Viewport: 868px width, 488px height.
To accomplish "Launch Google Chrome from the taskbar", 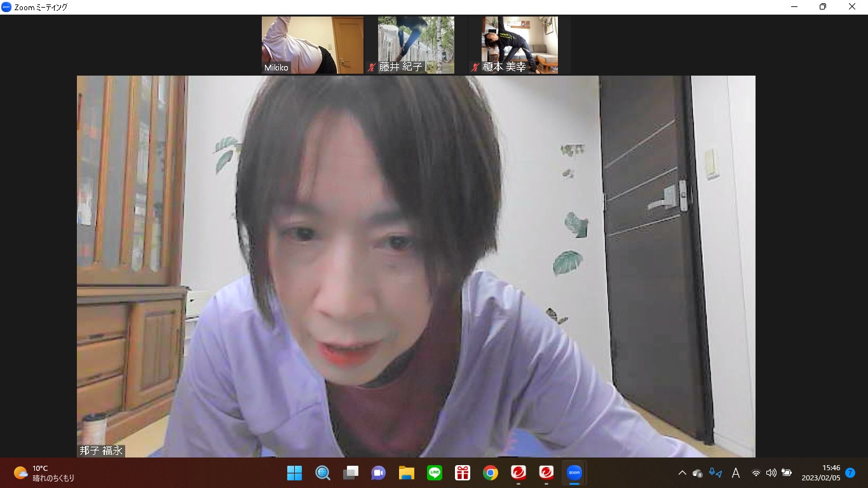I will [490, 473].
